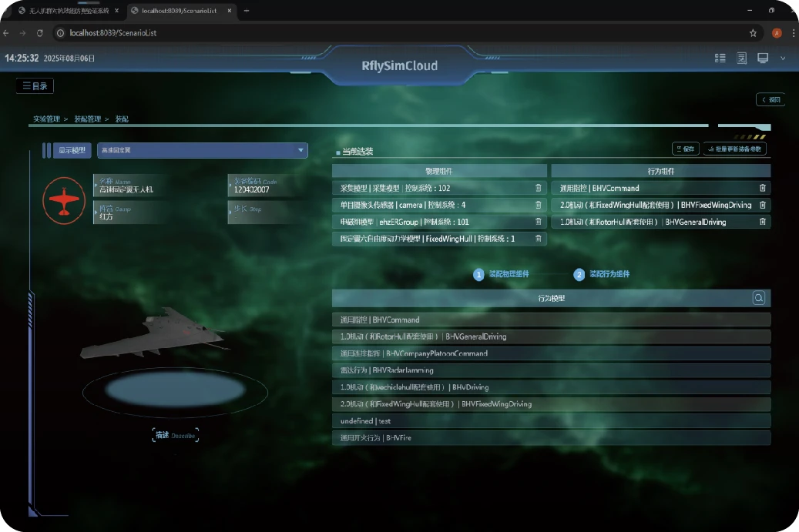The width and height of the screenshot is (799, 532).
Task: Click trash icon for camera sensor row
Action: [538, 205]
